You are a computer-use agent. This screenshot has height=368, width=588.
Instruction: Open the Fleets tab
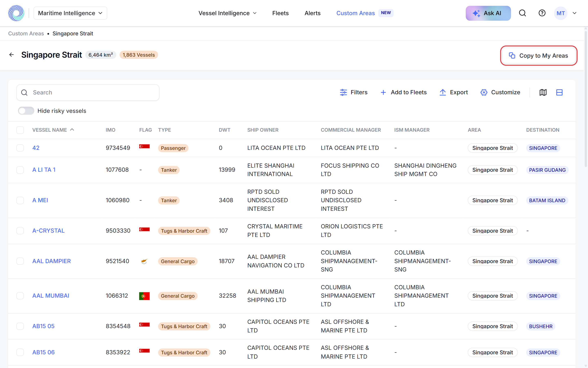click(x=280, y=13)
